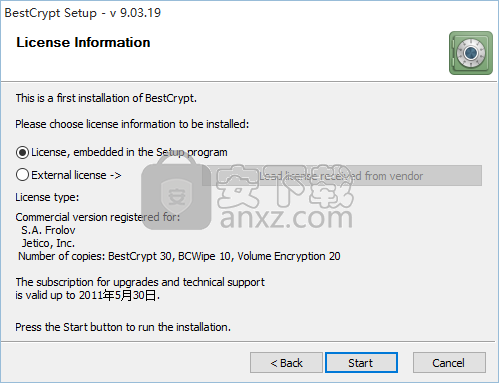Click Load license received from vendor button
The image size is (499, 383).
[x=342, y=176]
